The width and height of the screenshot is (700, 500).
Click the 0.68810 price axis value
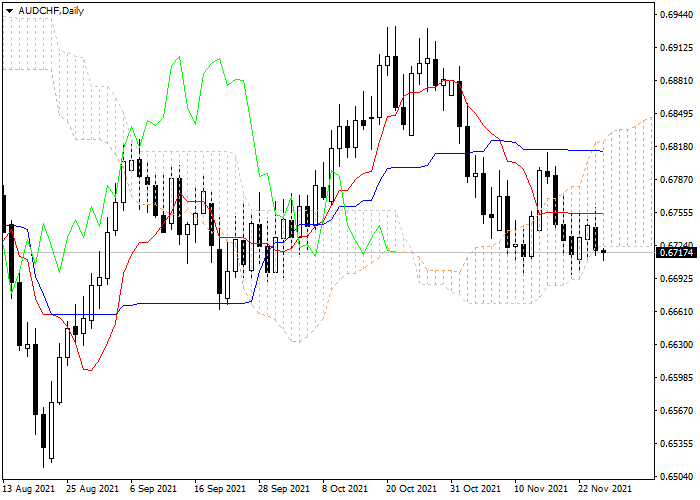pos(677,80)
